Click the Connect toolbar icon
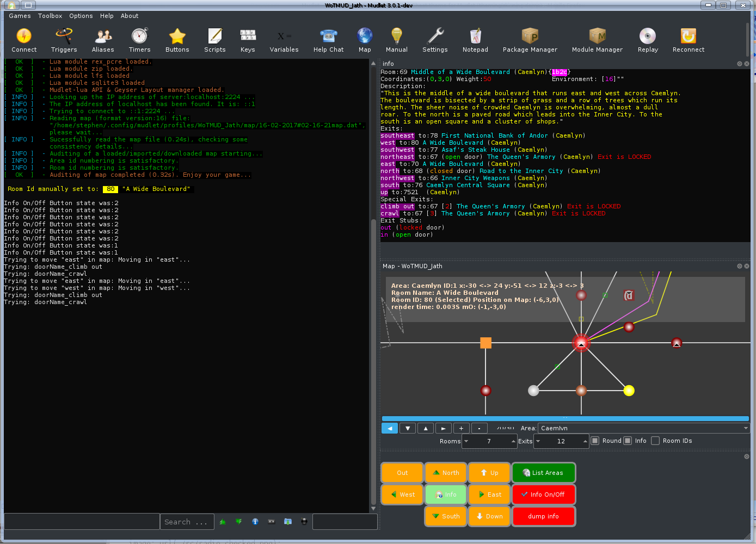 point(24,41)
